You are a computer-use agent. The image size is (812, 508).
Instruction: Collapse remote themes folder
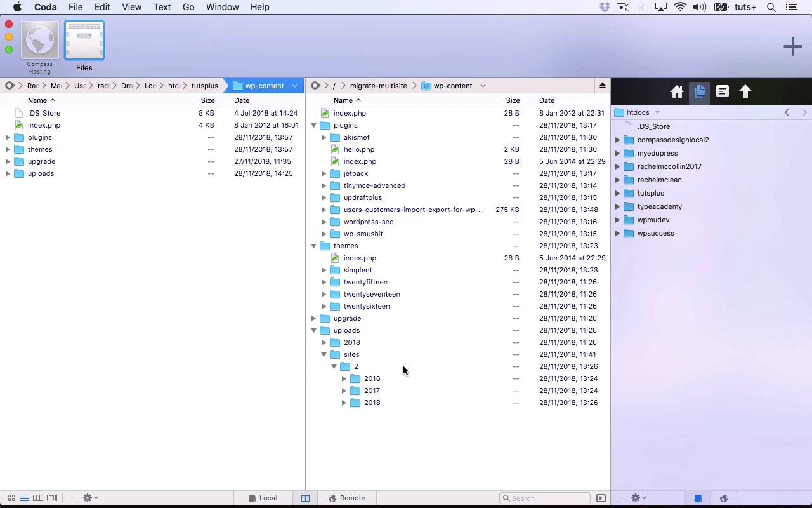(313, 246)
